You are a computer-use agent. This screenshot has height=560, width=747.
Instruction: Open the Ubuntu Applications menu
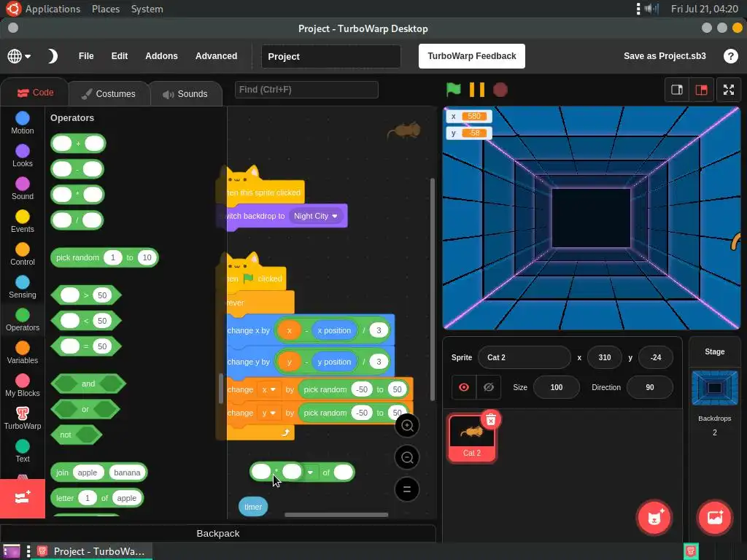point(53,9)
